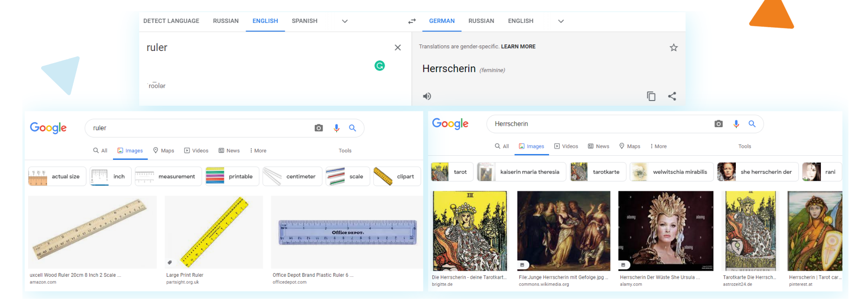Open the Office Depot plastic ruler image
The image size is (868, 303).
(347, 232)
